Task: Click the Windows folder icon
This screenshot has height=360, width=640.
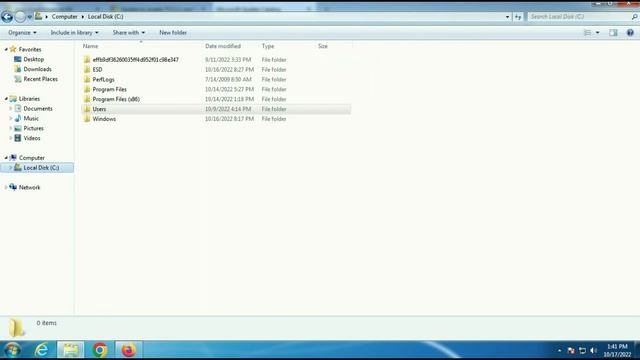Action: (87, 119)
